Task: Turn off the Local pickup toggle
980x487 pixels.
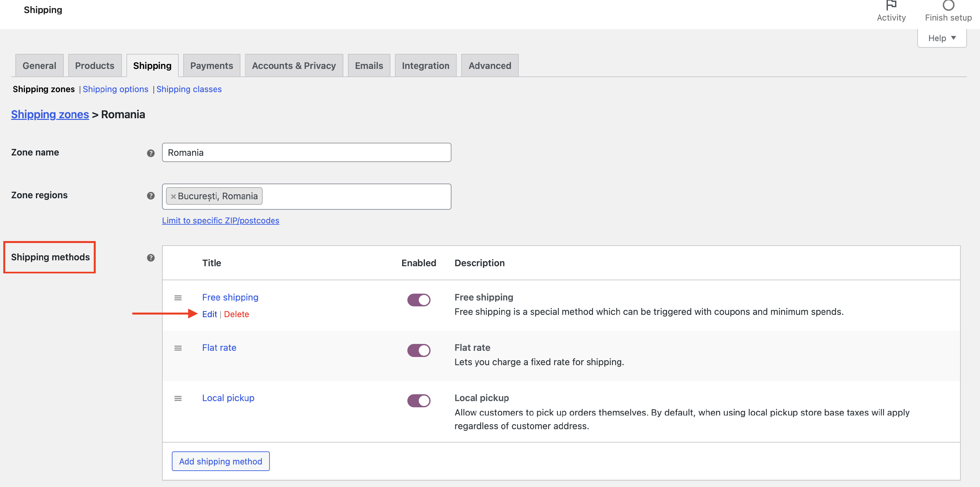Action: pos(418,400)
